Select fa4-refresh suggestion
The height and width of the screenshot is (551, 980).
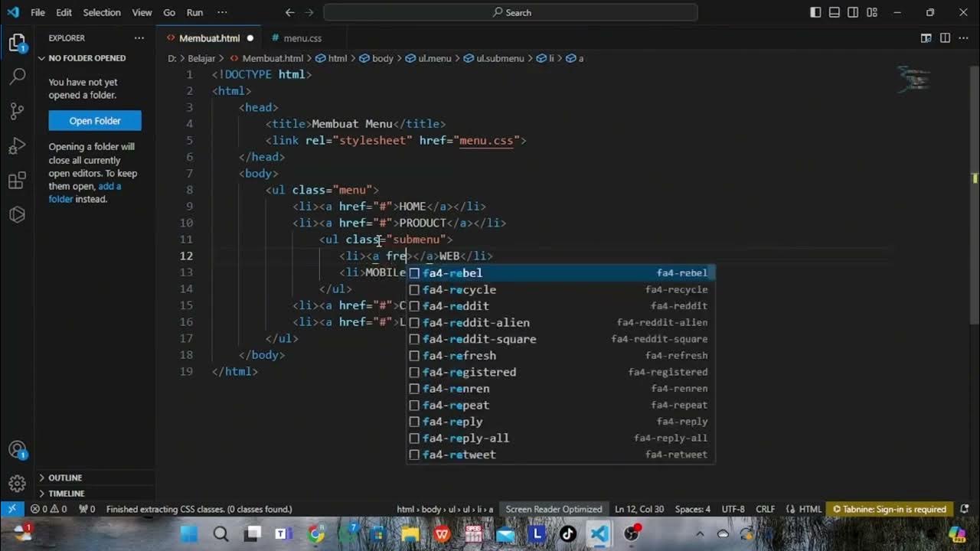[x=560, y=356]
